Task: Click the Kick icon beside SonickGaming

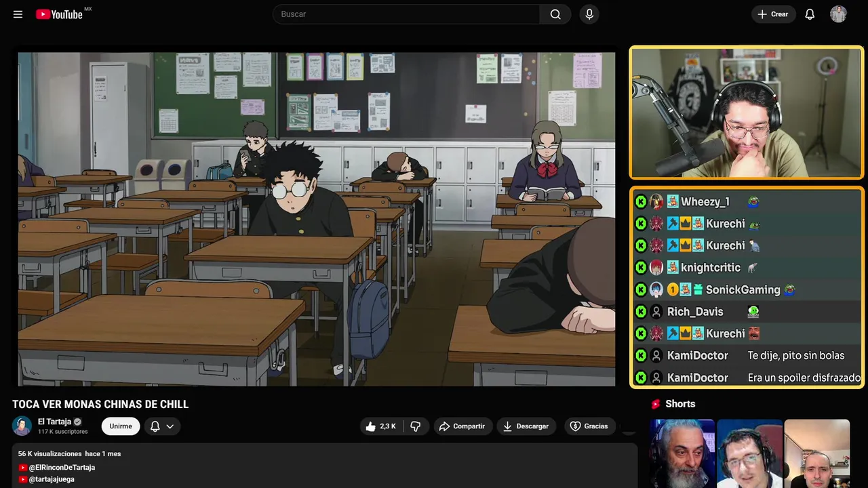Action: click(641, 289)
